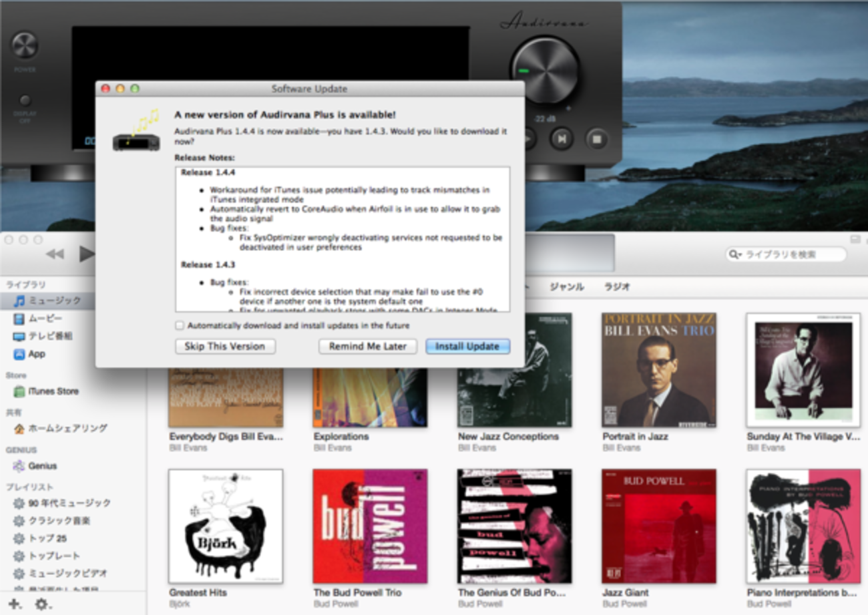The width and height of the screenshot is (868, 615).
Task: Click the Release 1.4.4 heading in release notes
Action: point(208,172)
